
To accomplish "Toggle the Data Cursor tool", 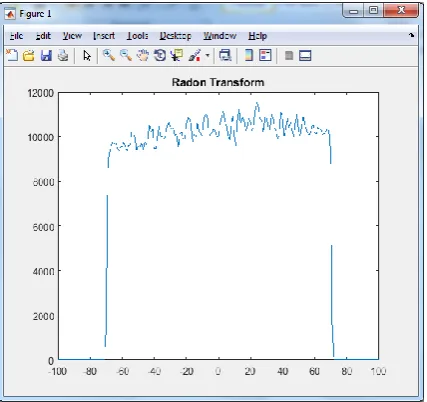I will [x=177, y=55].
